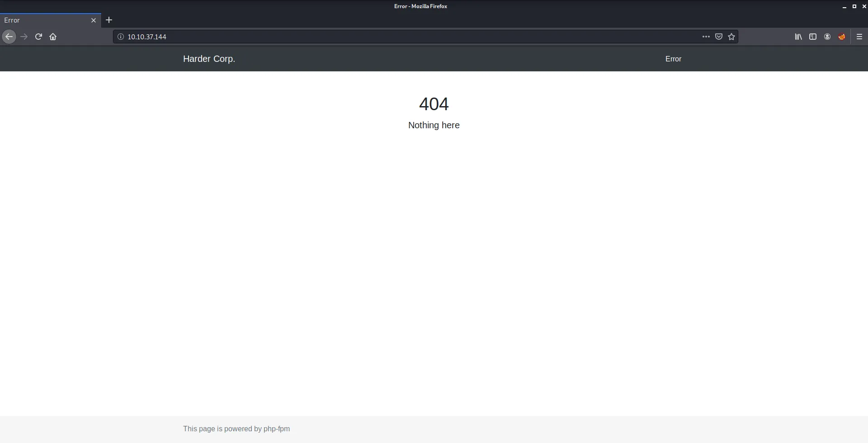Show site information for 10.10.37.144
The image size is (868, 443).
point(121,37)
